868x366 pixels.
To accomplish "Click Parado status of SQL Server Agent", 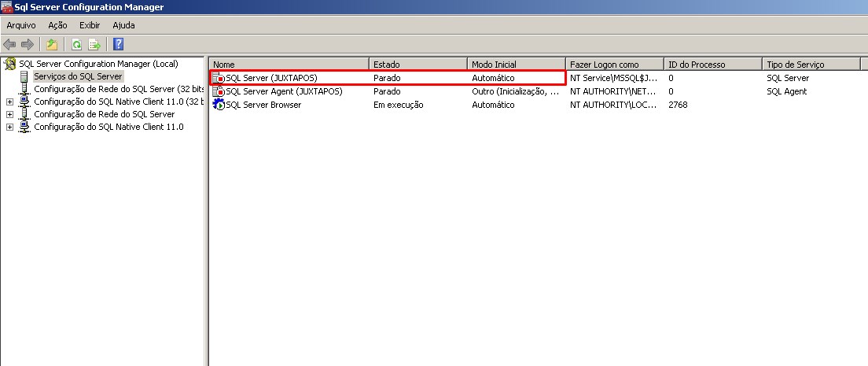I will click(x=387, y=91).
